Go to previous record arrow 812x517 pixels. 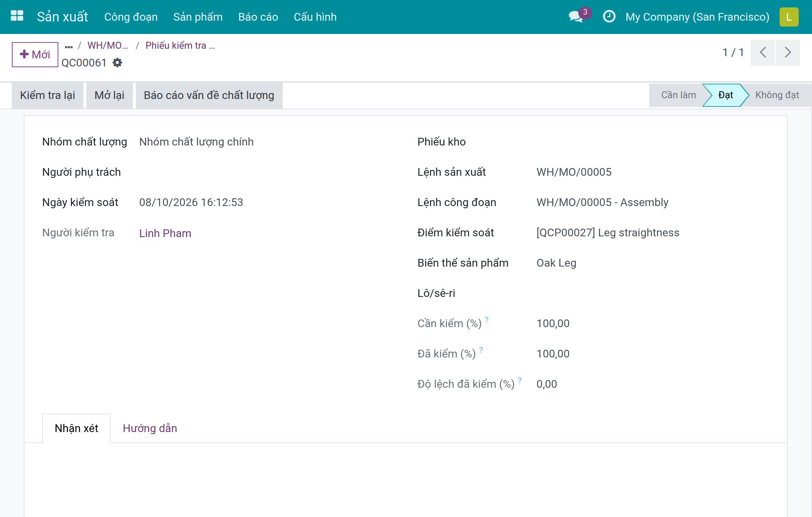click(x=763, y=52)
